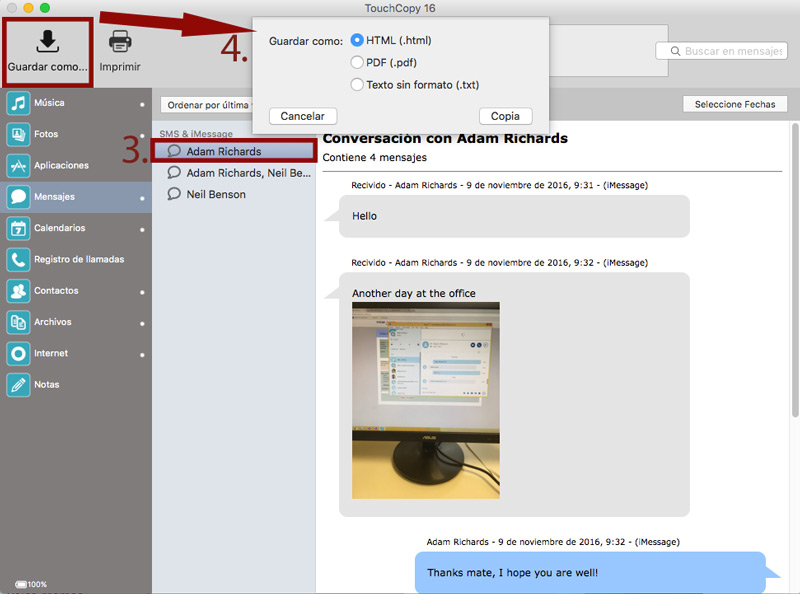Open the Adam Richards, Neil Be... group conversation
This screenshot has height=594, width=800.
click(x=234, y=172)
